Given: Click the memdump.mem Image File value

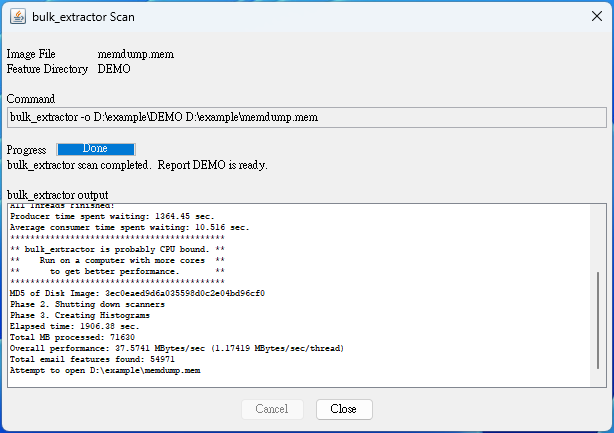Looking at the screenshot, I should pos(135,54).
